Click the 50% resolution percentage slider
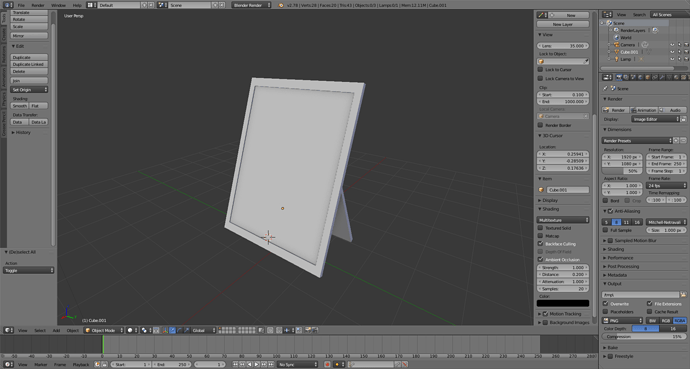This screenshot has height=369, width=690. tap(622, 171)
